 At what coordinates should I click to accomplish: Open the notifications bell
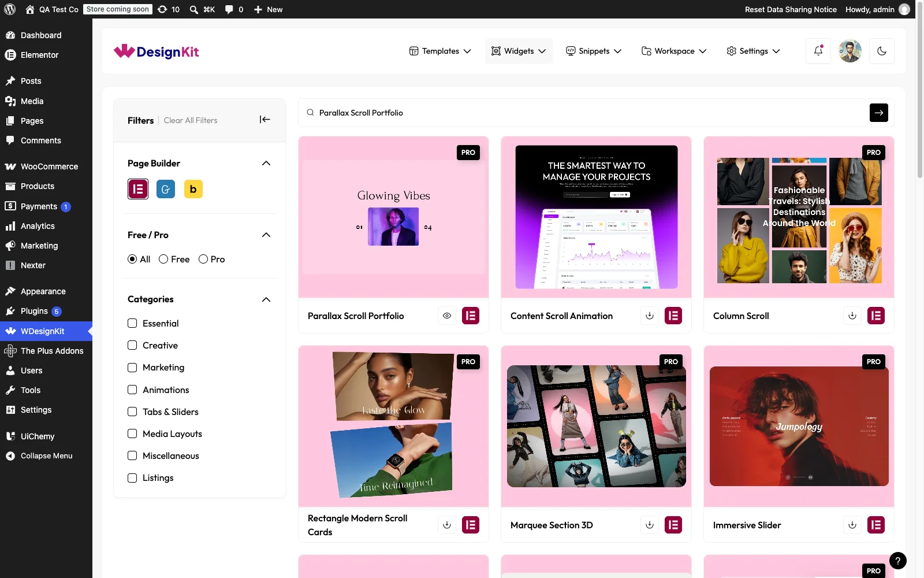[x=818, y=51]
